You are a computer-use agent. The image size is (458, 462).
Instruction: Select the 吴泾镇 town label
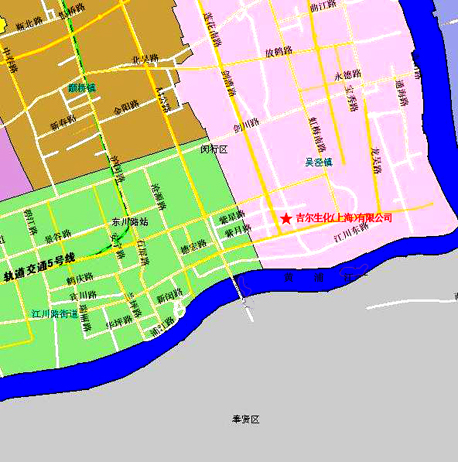click(319, 162)
